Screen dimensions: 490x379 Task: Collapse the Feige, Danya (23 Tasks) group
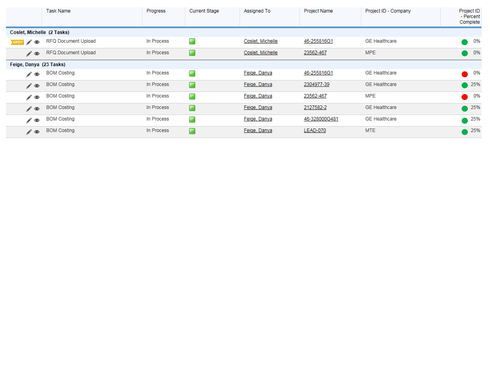[37, 64]
